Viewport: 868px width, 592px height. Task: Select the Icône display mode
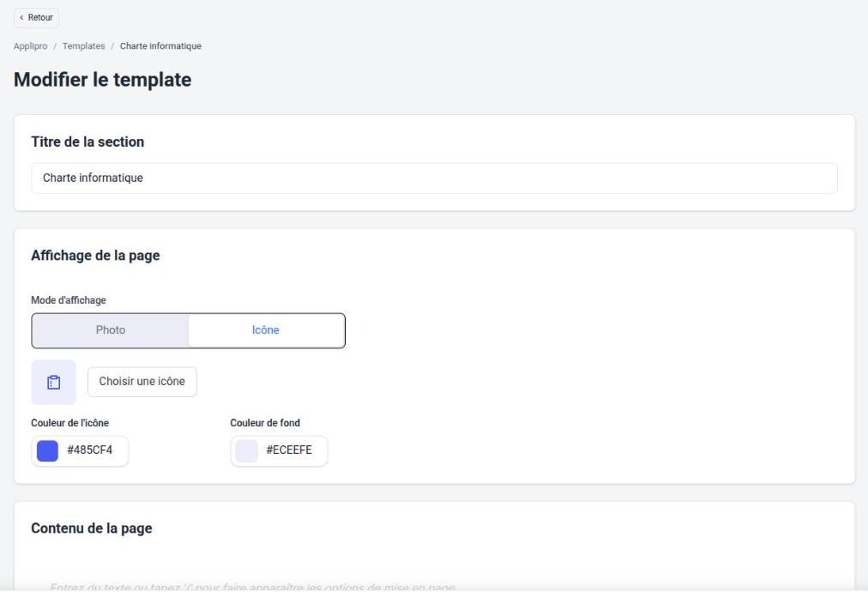(266, 330)
